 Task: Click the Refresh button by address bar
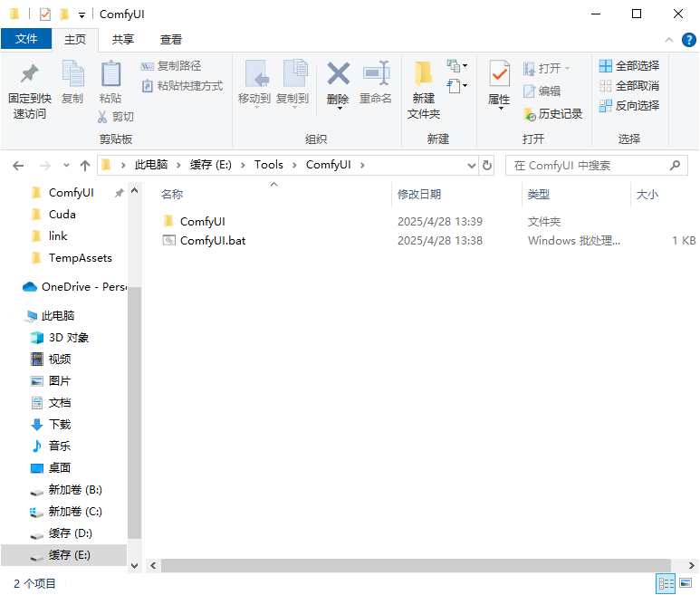click(x=487, y=166)
